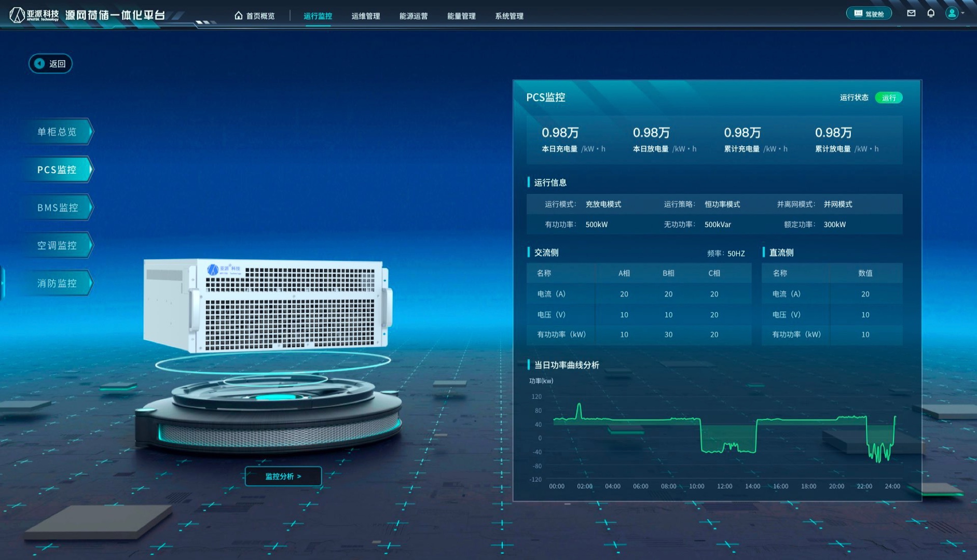This screenshot has width=977, height=560.
Task: Expand the left edge collapse handle
Action: [x=2, y=283]
